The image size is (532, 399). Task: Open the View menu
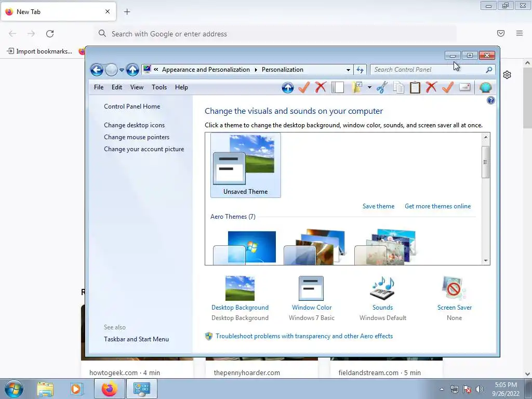tap(137, 87)
